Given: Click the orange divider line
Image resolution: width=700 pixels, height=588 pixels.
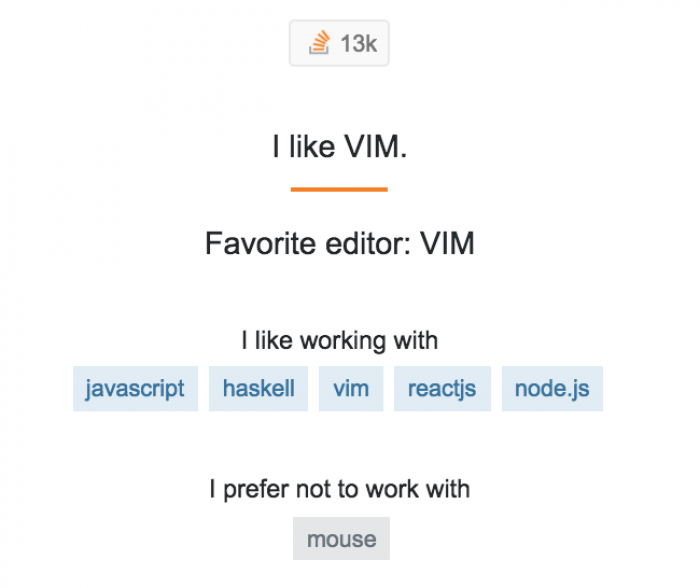Looking at the screenshot, I should [339, 189].
